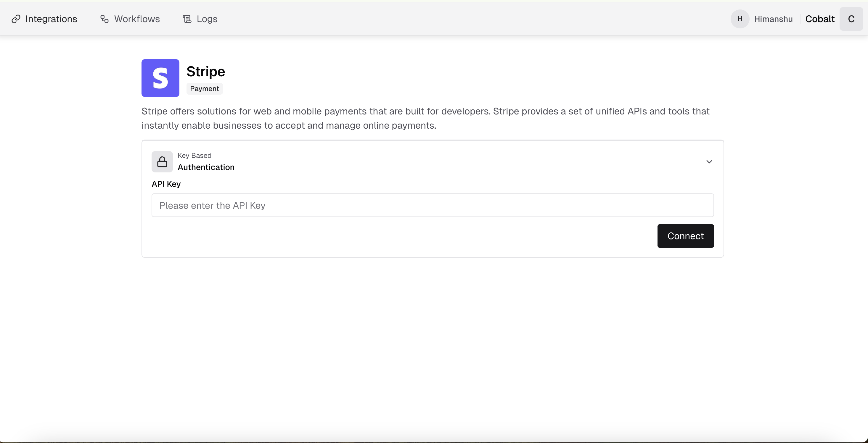Click the Stripe description paragraph

(425, 119)
